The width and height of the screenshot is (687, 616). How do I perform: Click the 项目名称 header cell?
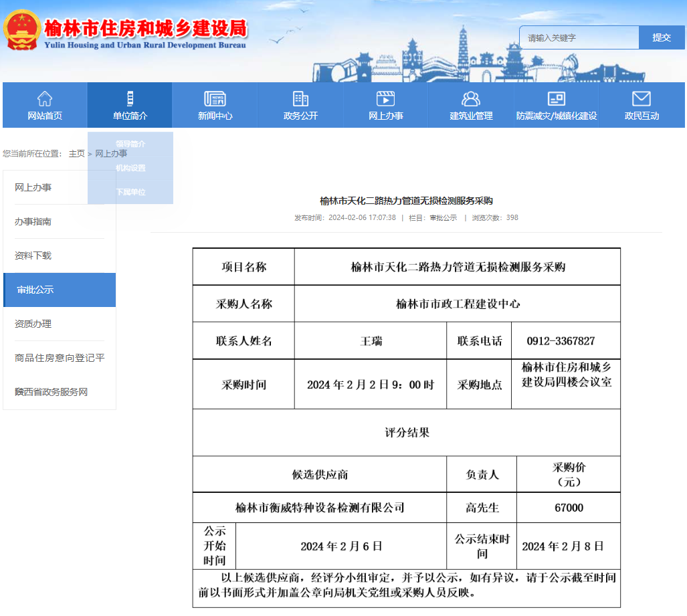[x=243, y=267]
